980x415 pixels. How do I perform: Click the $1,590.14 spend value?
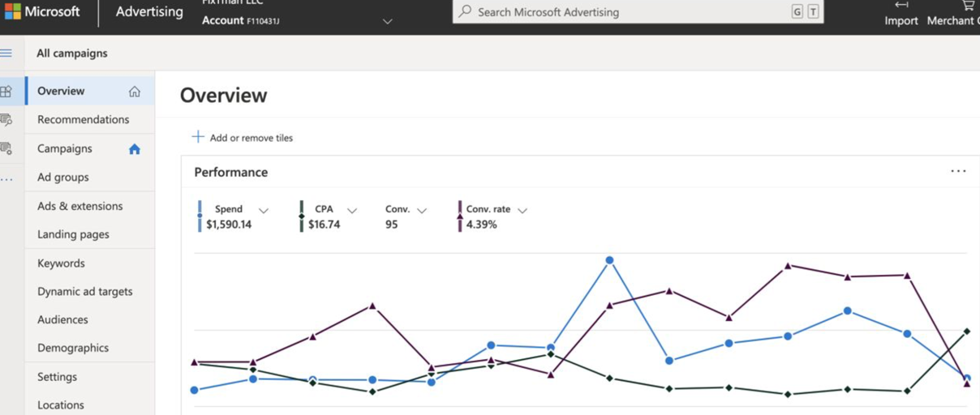click(229, 225)
